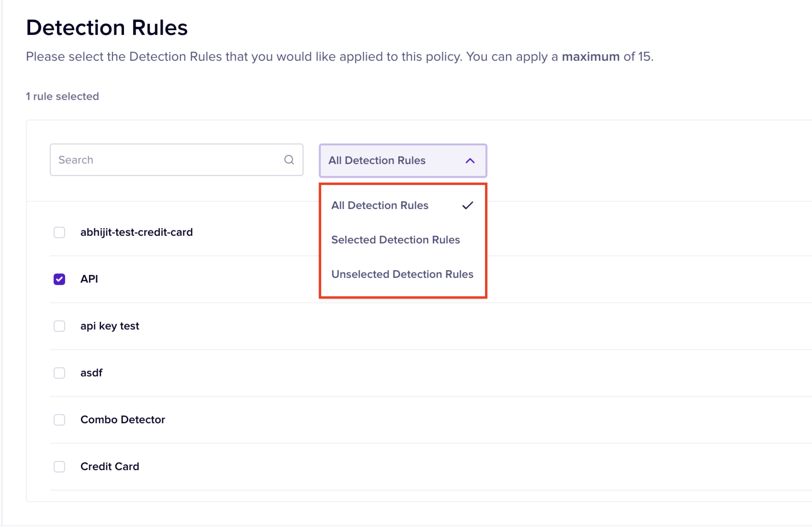Screen dimensions: 812x527
Task: Click the All Detection Rules filter dropdown field
Action: pyautogui.click(x=392, y=160)
